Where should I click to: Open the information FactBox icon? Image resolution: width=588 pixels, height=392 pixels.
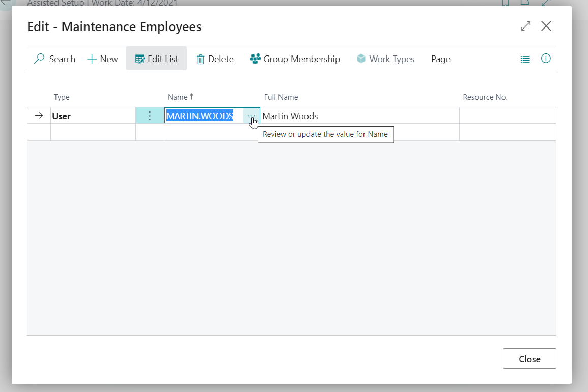tap(546, 58)
